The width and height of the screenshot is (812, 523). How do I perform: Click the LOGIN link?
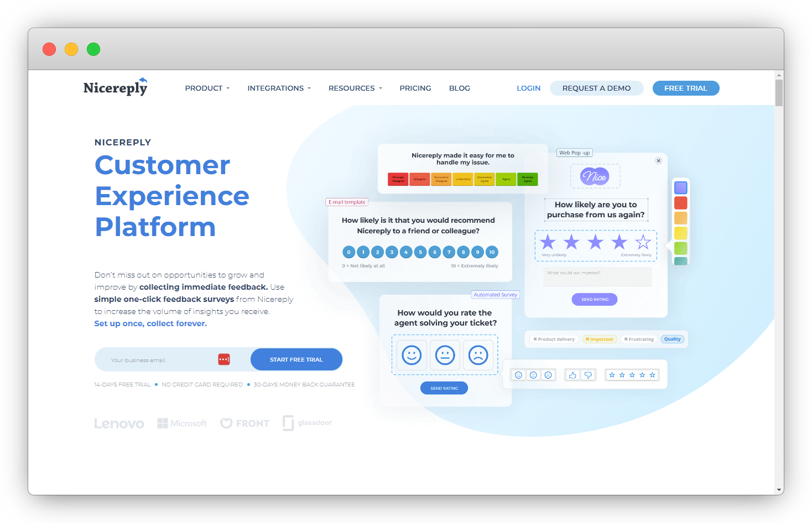529,88
